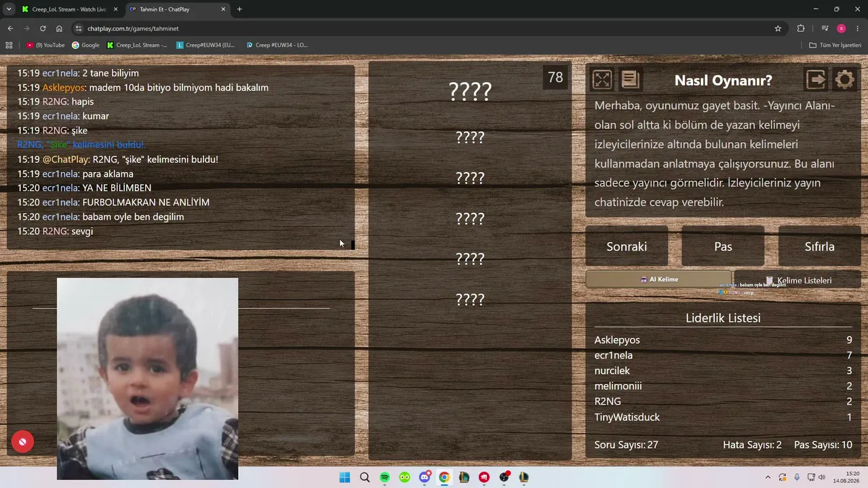Image resolution: width=868 pixels, height=488 pixels.
Task: Open the green owl app in taskbar
Action: click(405, 477)
